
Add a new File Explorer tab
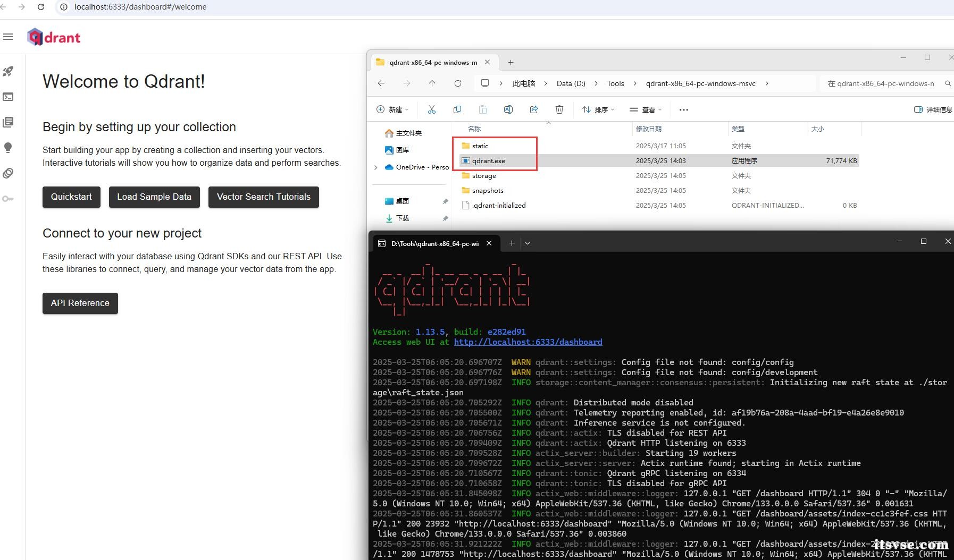[511, 62]
